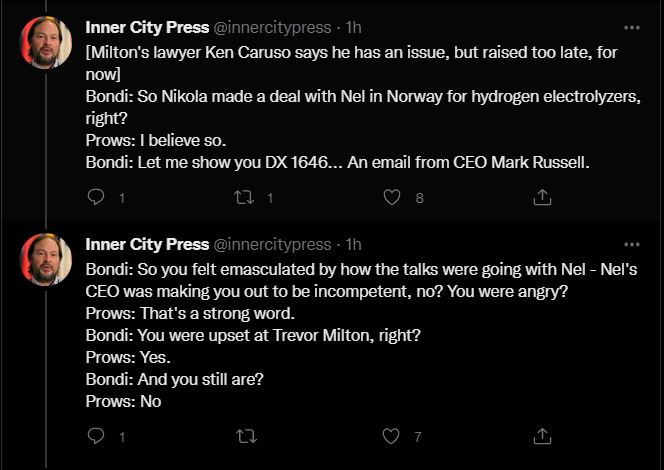This screenshot has height=470, width=664.
Task: Share the first tweet via share icon
Action: pos(542,198)
